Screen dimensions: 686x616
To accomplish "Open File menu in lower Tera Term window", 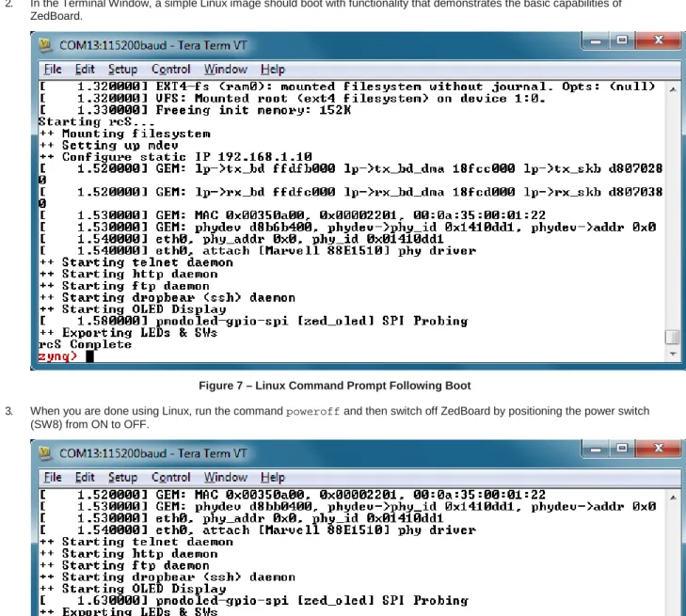I will 53,477.
